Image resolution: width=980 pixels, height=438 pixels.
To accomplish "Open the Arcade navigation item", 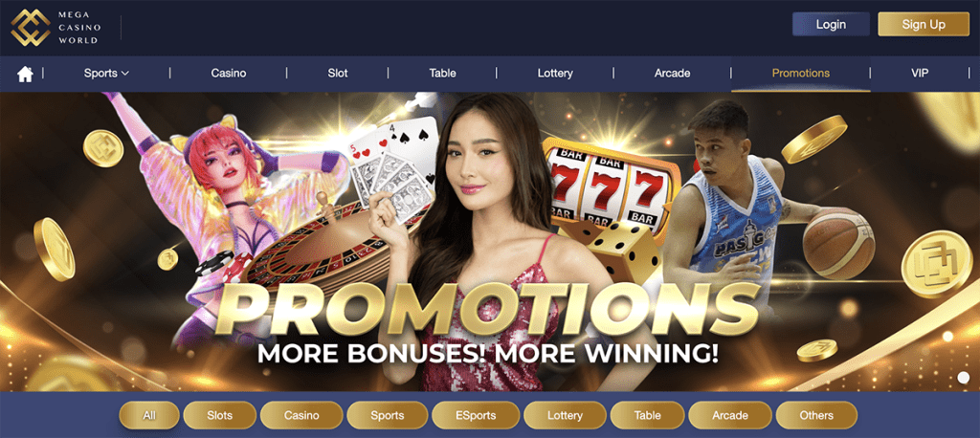I will 672,73.
